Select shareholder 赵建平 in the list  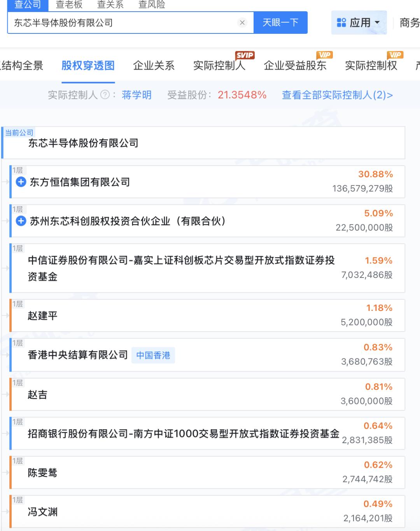[43, 316]
